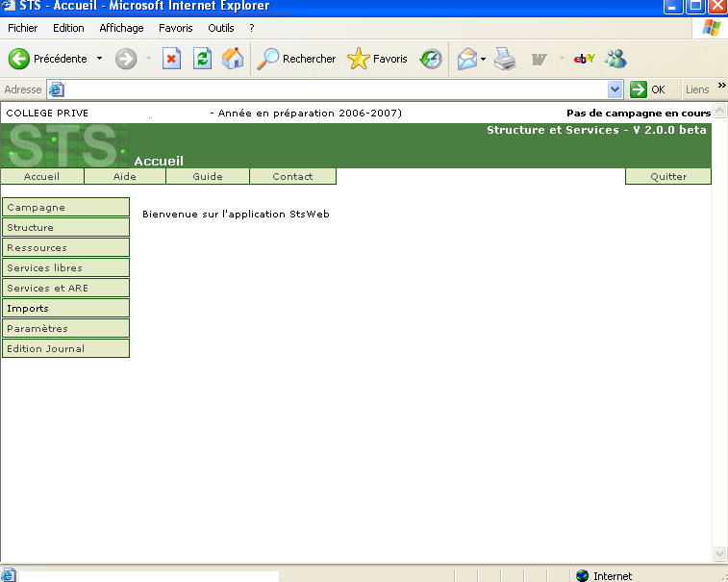Image resolution: width=728 pixels, height=582 pixels.
Task: Click the scrollbar down arrow
Action: (719, 554)
